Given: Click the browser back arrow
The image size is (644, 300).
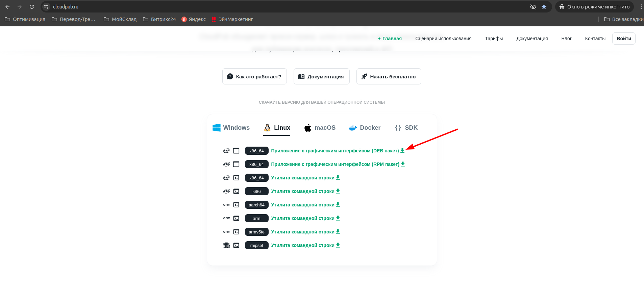Looking at the screenshot, I should pos(7,7).
